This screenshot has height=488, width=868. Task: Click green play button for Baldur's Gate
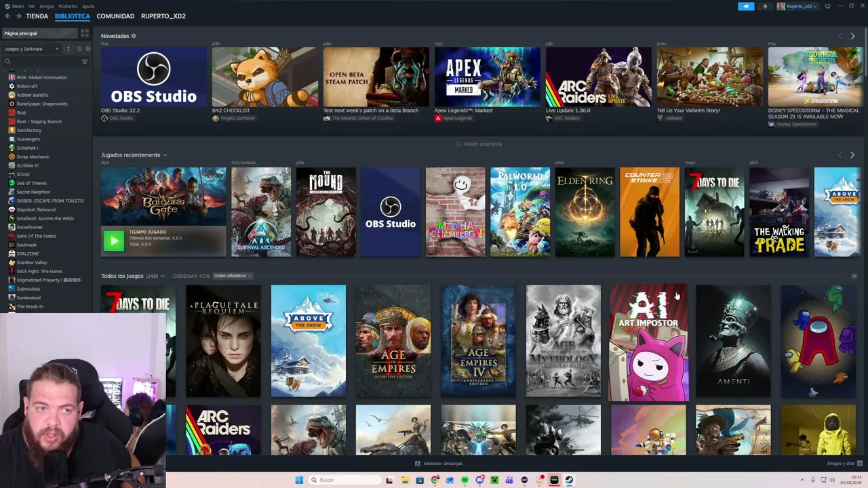click(x=114, y=240)
